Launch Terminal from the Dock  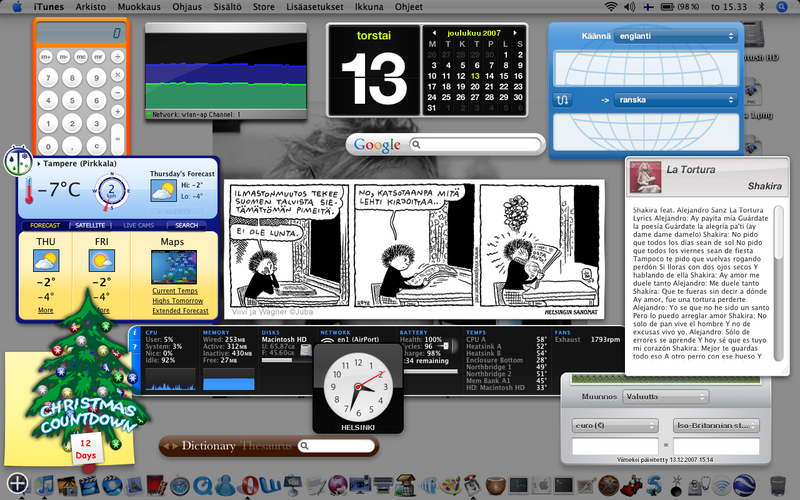pyautogui.click(x=563, y=486)
